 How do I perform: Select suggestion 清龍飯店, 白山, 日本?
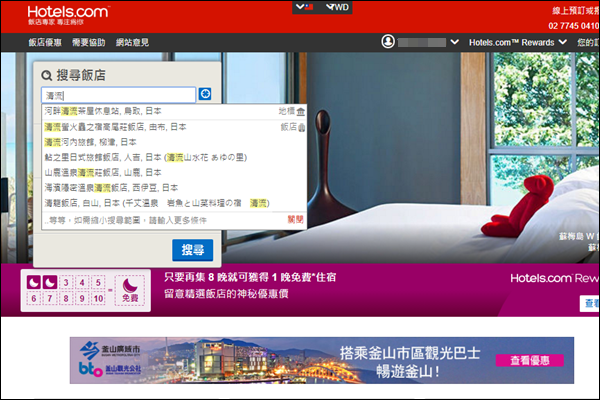174,203
